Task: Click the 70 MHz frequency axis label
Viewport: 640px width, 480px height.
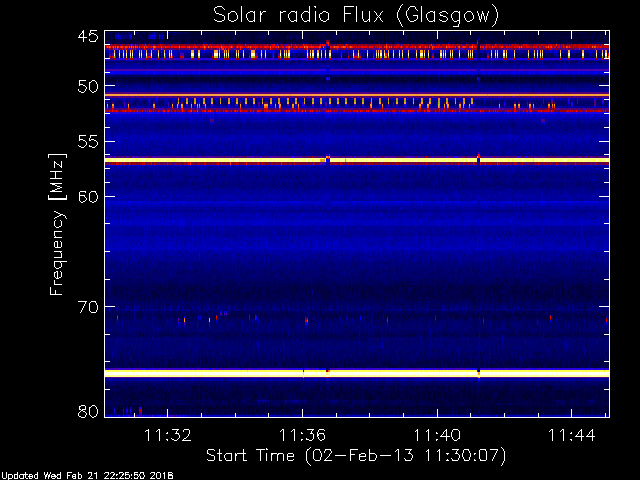Action: tap(88, 307)
